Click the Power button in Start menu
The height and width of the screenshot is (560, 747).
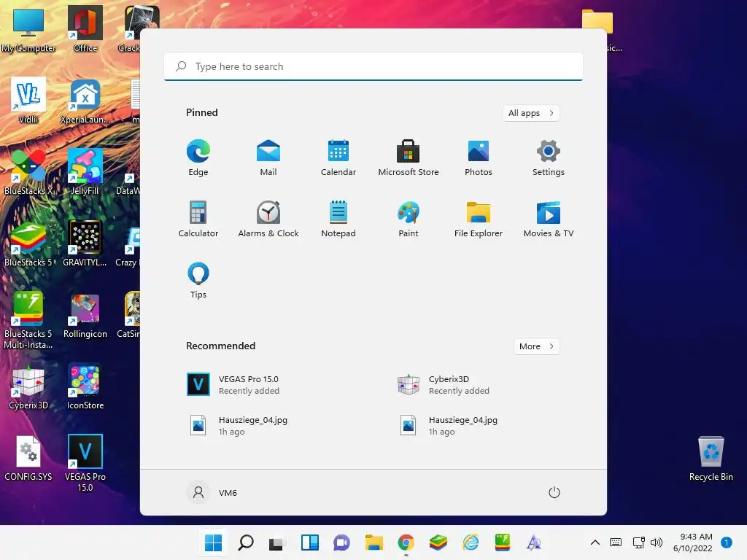(554, 492)
